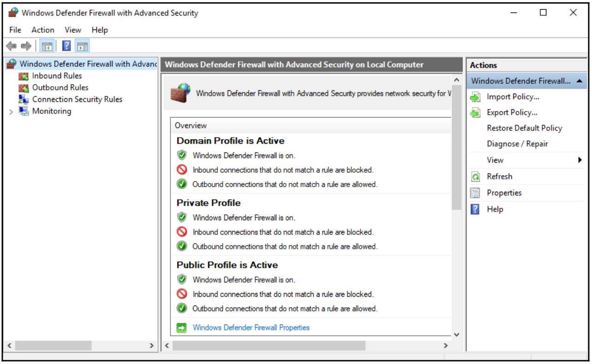Click the Public Profile is Active heading

tap(227, 265)
